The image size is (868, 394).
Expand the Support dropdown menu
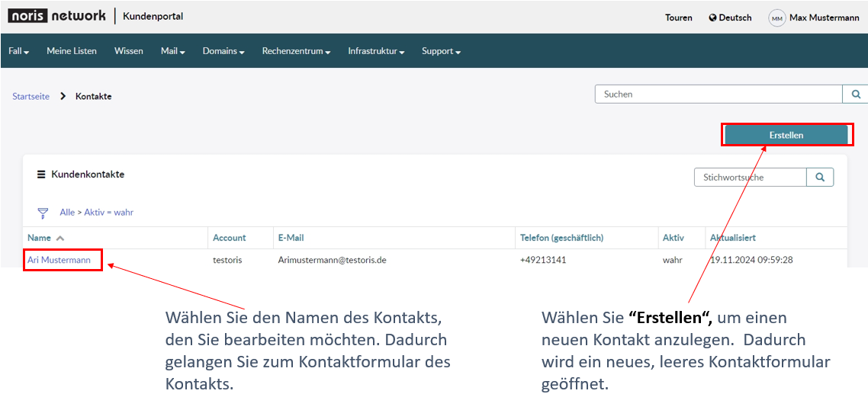coord(441,51)
